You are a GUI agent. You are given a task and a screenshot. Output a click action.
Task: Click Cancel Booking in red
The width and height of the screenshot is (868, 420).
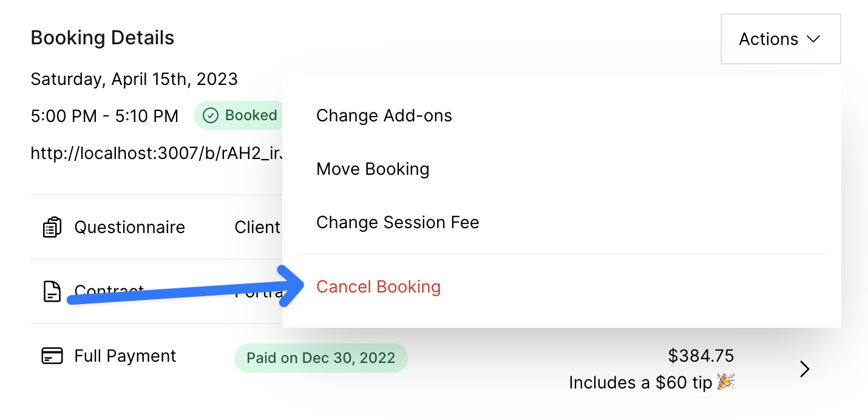click(x=379, y=286)
